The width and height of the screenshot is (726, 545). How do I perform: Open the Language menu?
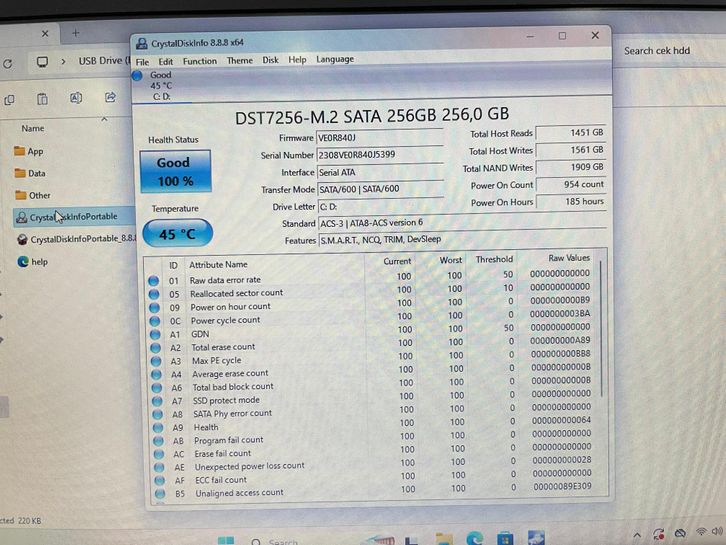point(335,59)
